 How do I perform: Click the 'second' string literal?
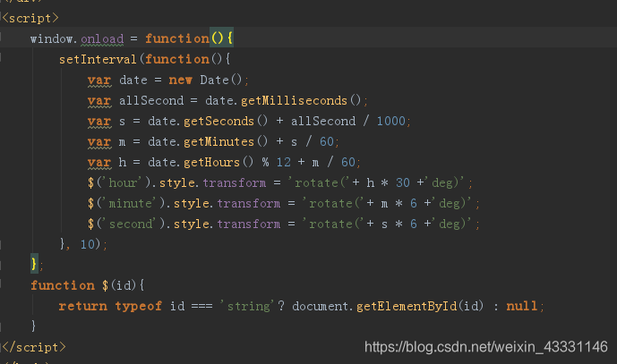click(x=130, y=224)
